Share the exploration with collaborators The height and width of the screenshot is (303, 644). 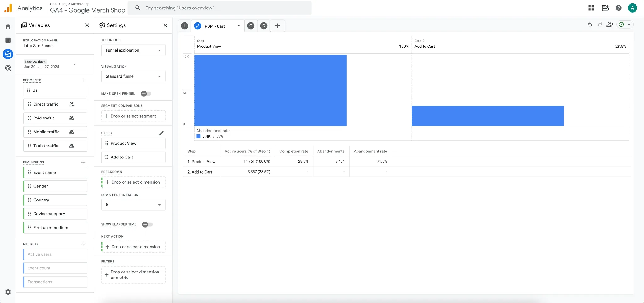pos(609,24)
